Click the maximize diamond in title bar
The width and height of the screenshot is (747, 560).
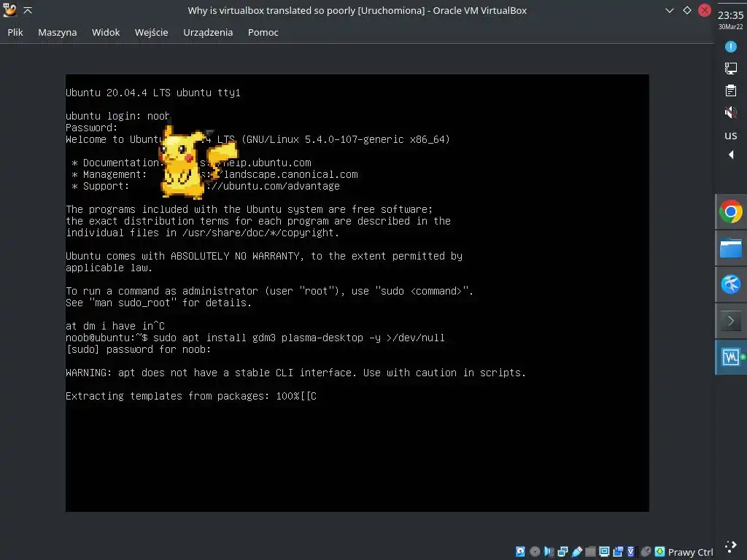coord(687,10)
